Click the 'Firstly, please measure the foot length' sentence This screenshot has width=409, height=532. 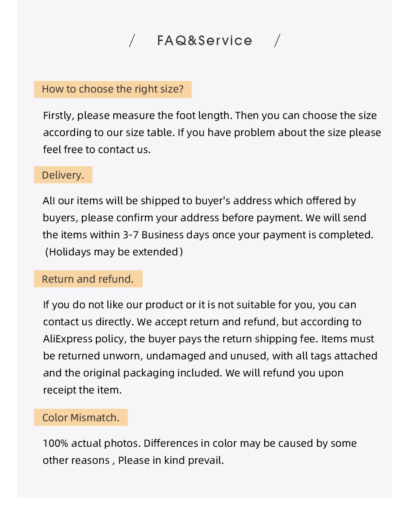point(138,116)
